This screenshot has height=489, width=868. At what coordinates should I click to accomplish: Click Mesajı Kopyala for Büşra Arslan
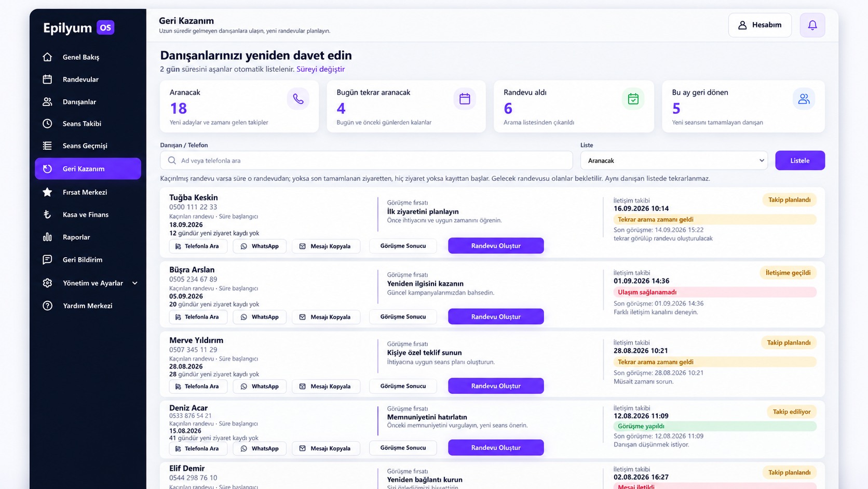click(x=326, y=317)
